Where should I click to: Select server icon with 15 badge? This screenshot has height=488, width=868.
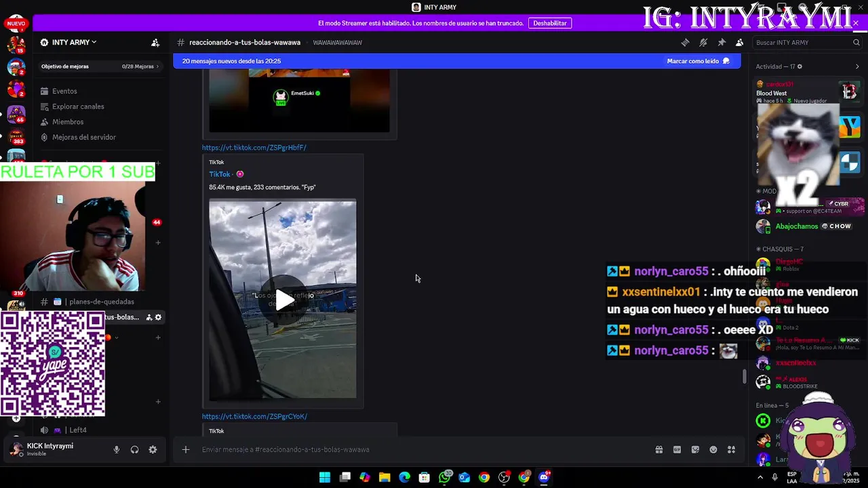[16, 45]
